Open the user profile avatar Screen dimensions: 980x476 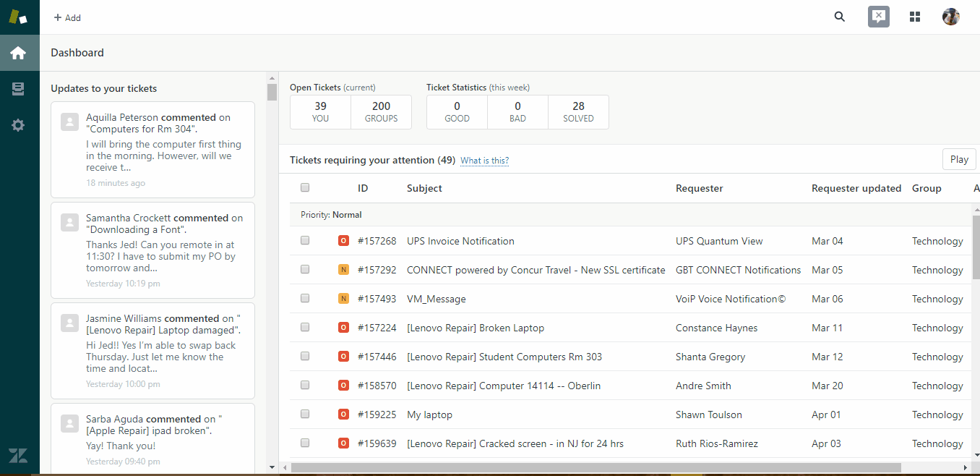[x=950, y=17]
